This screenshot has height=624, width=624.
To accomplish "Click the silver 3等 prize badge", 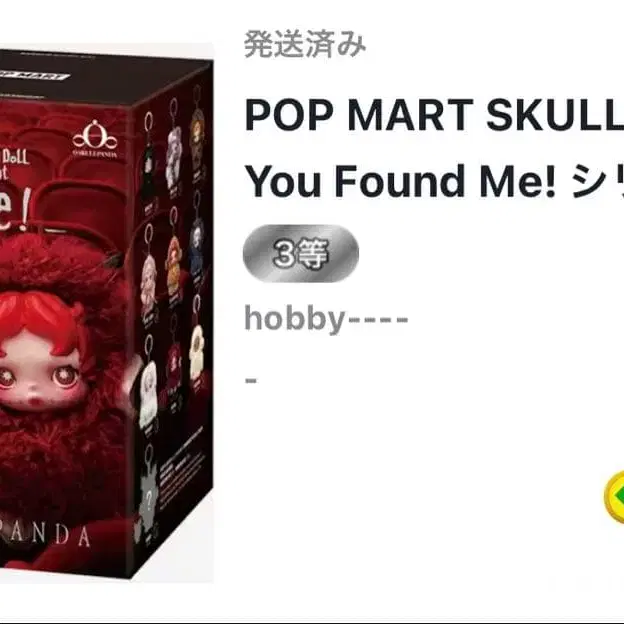I will tap(301, 254).
